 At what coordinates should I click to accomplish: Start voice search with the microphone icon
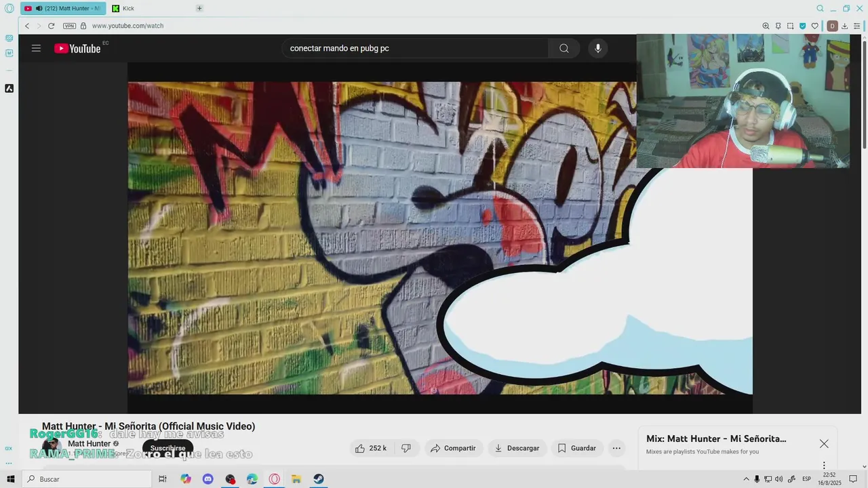pyautogui.click(x=597, y=48)
